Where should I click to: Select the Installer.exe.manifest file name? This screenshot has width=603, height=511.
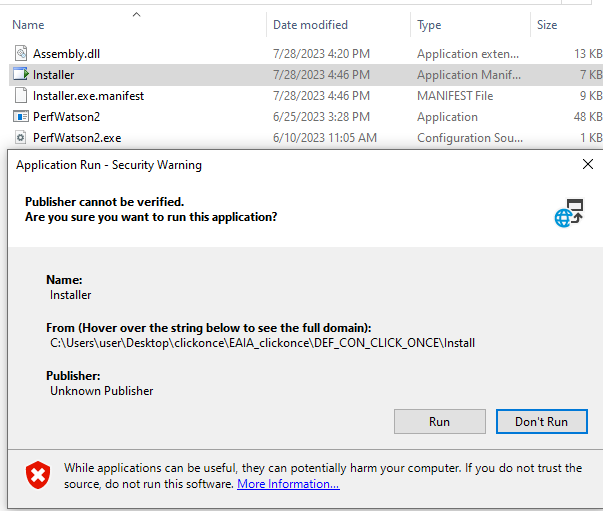click(88, 96)
